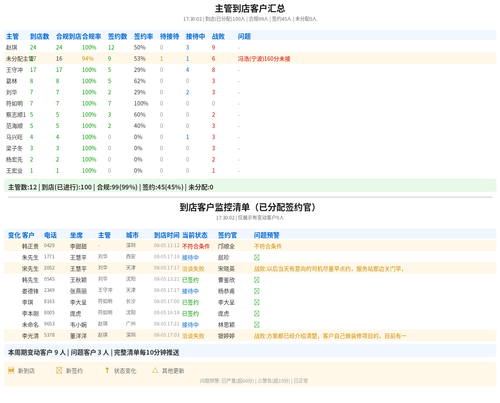
Task: Click agent name 董洋洋
Action: [78, 336]
